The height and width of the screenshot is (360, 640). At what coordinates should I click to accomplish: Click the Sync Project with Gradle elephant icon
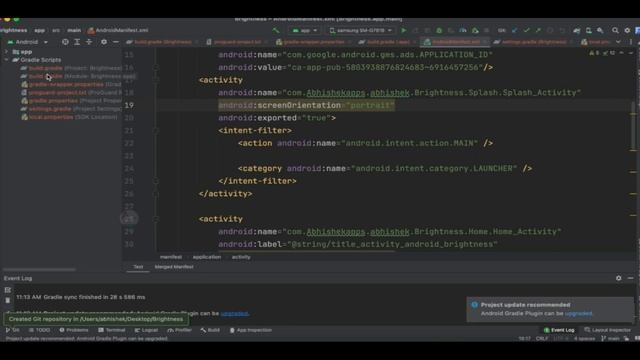(576, 30)
